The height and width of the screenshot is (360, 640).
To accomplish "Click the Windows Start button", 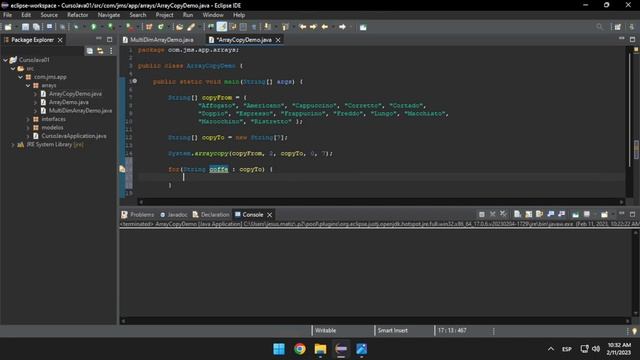I will click(279, 349).
